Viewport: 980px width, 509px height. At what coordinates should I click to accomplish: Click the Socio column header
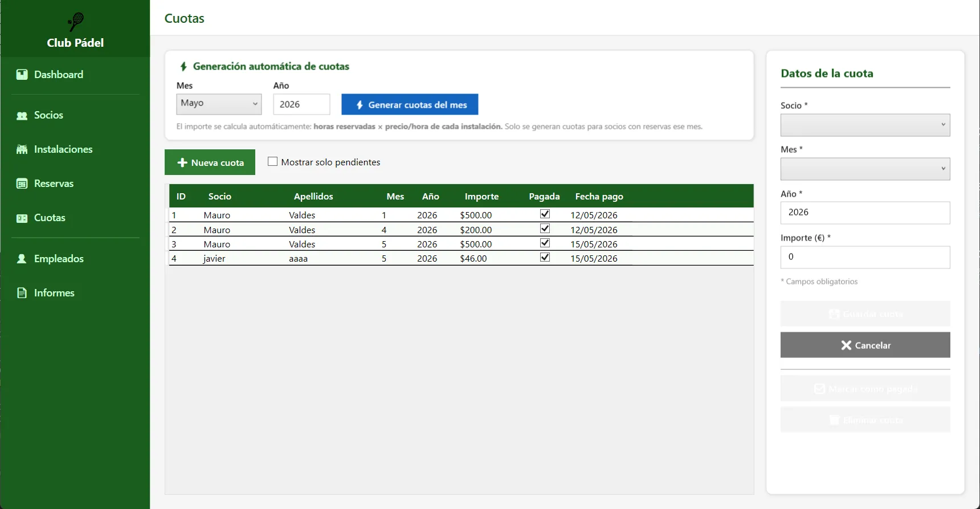220,197
